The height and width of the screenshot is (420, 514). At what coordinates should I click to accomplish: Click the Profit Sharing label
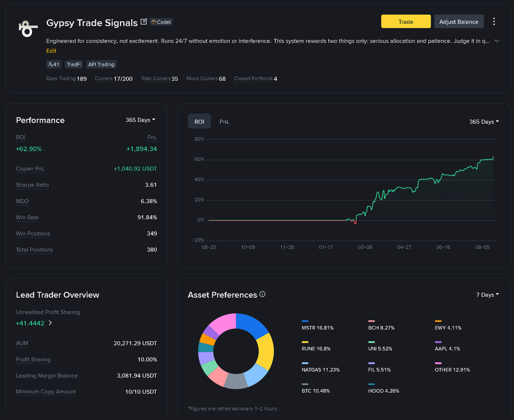tap(33, 360)
